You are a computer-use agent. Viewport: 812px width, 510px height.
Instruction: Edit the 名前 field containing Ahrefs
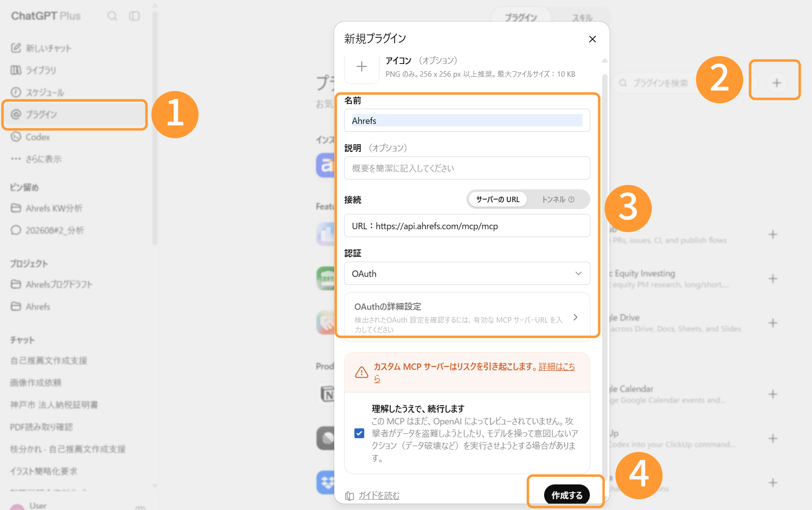pyautogui.click(x=467, y=120)
